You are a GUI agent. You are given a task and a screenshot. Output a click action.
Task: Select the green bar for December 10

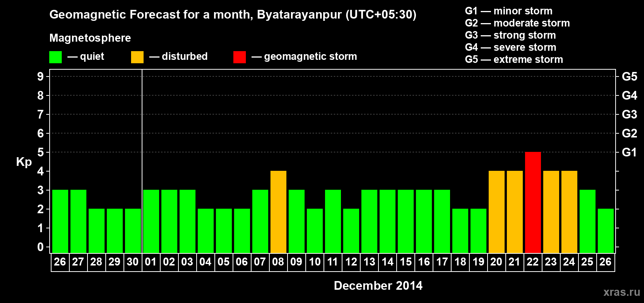point(315,231)
